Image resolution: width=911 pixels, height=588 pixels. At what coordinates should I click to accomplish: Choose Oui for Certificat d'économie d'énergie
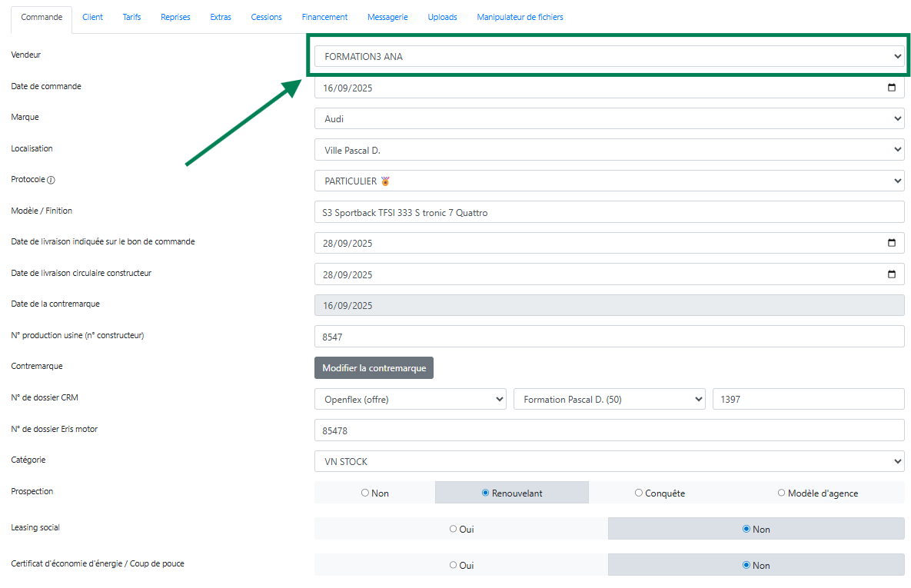click(x=454, y=565)
